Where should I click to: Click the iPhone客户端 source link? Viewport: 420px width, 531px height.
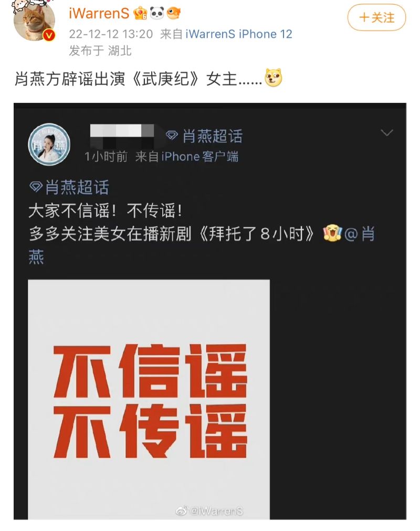coord(199,157)
